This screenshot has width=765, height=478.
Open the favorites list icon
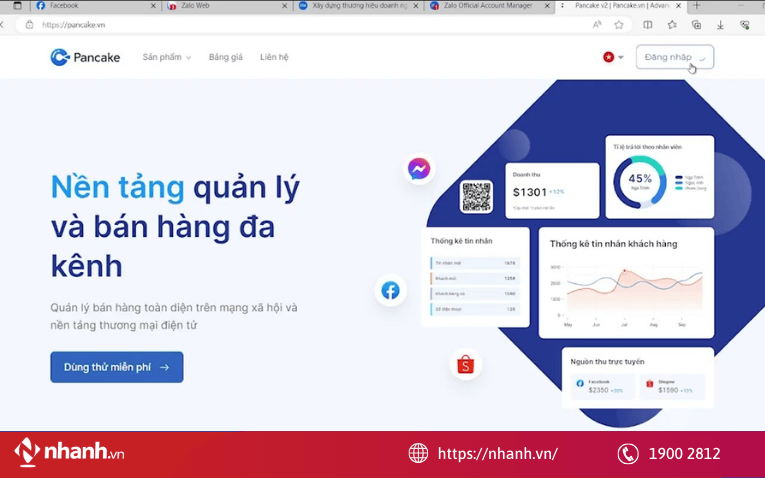(672, 24)
